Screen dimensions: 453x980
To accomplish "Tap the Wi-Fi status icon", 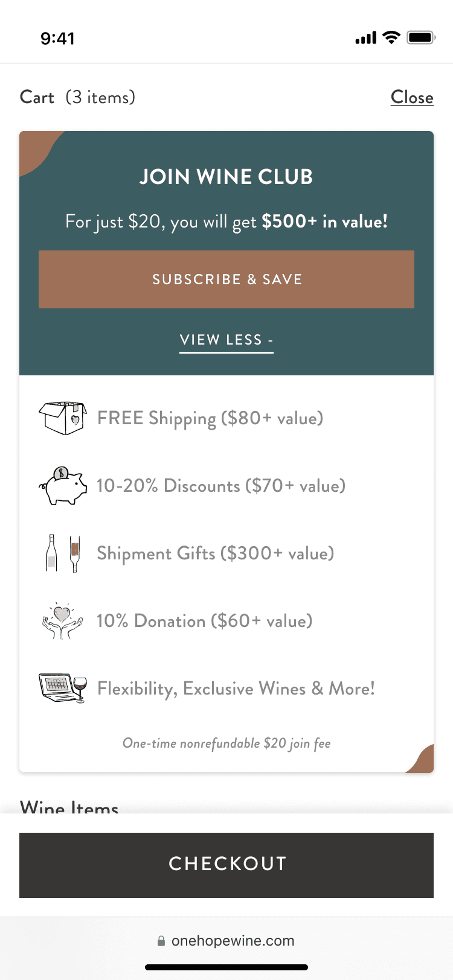I will (392, 38).
